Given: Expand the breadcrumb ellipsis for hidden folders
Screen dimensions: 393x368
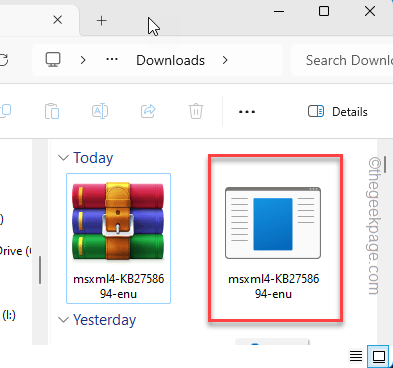Looking at the screenshot, I should coord(112,60).
